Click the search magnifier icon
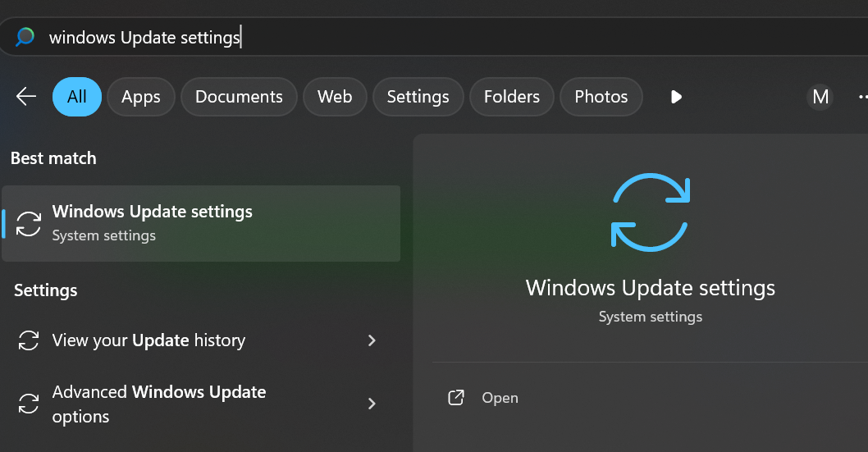This screenshot has height=452, width=868. pos(25,37)
